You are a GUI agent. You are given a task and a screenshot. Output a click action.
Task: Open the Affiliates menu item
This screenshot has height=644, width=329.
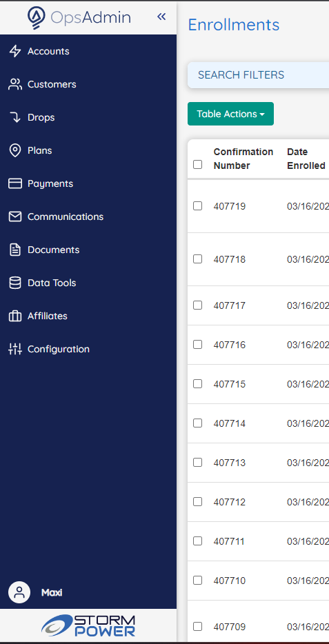coord(47,316)
